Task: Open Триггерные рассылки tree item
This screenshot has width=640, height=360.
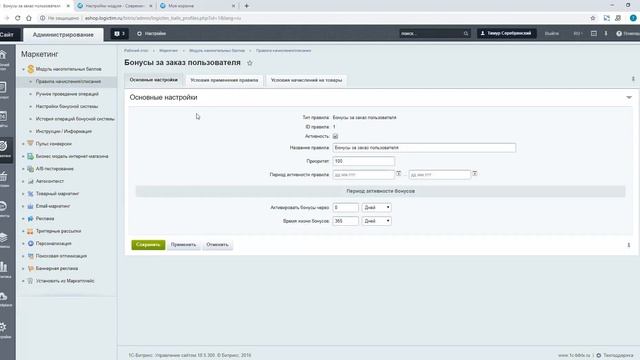Action: [58, 231]
